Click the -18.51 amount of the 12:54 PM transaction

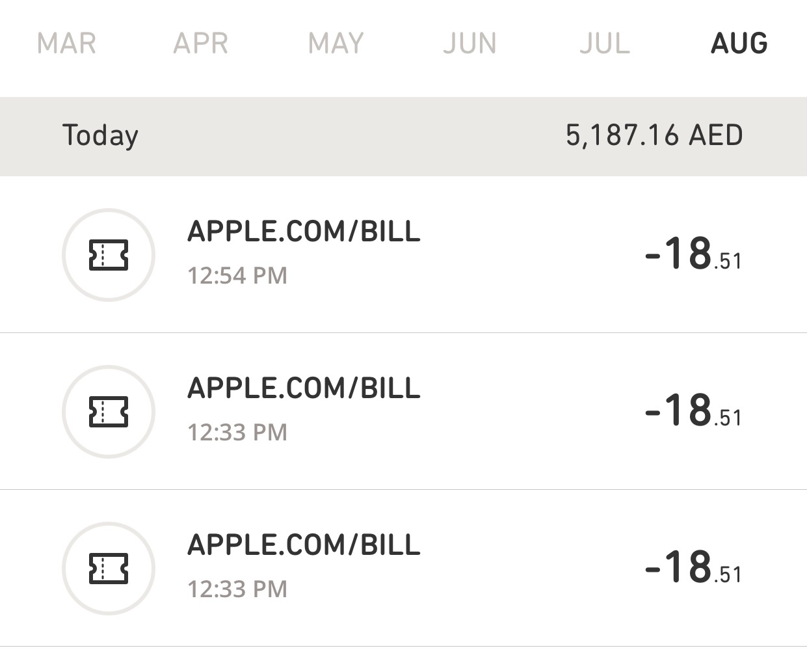point(693,254)
